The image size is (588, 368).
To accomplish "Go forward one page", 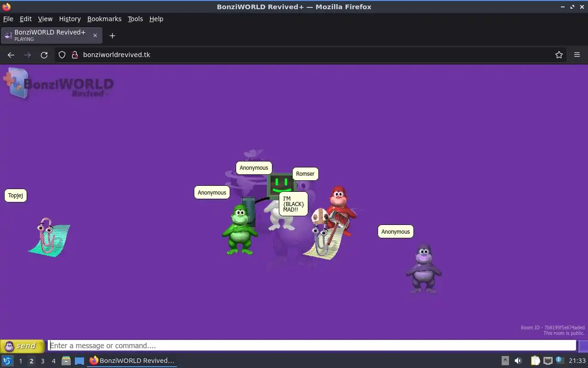I will click(28, 55).
